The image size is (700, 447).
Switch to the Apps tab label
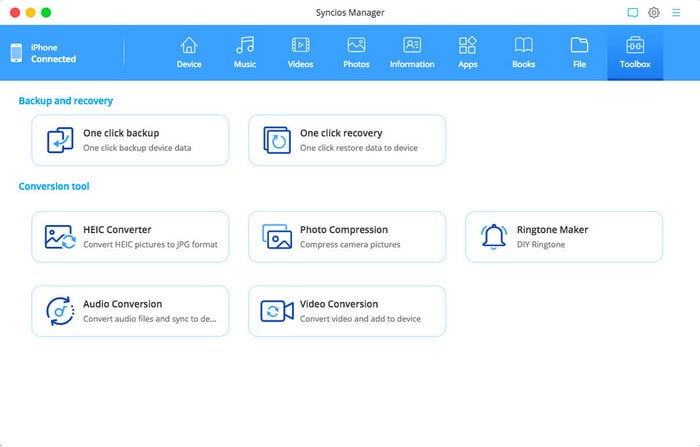467,65
